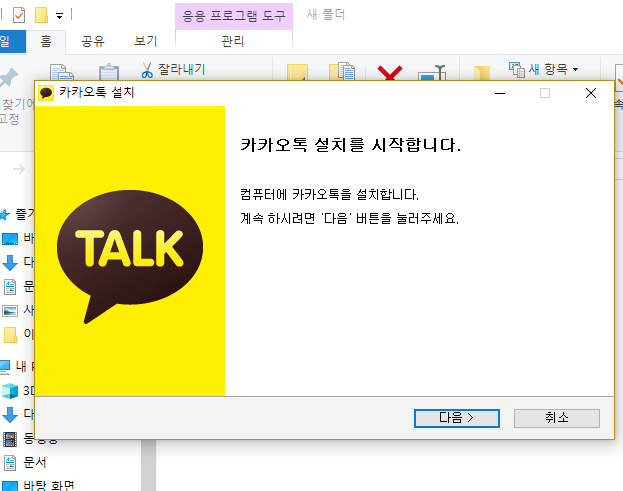The height and width of the screenshot is (491, 623).
Task: Close the 카카오톡 설치 window
Action: (x=591, y=93)
